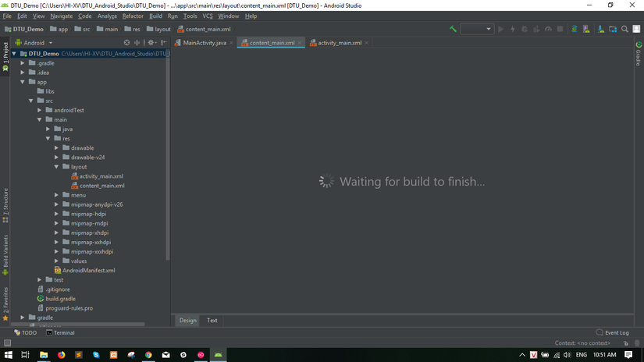644x362 pixels.
Task: Expand the .gradle folder
Action: 23,63
